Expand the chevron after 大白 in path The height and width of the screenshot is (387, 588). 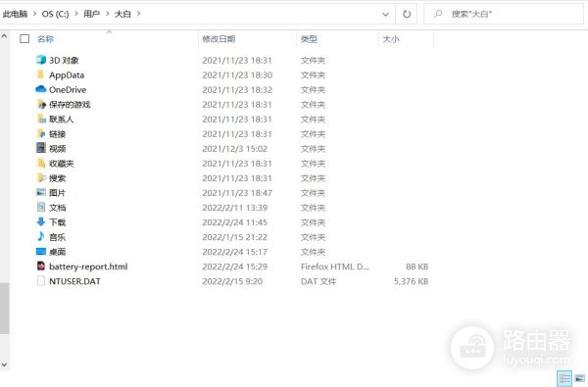pos(139,14)
